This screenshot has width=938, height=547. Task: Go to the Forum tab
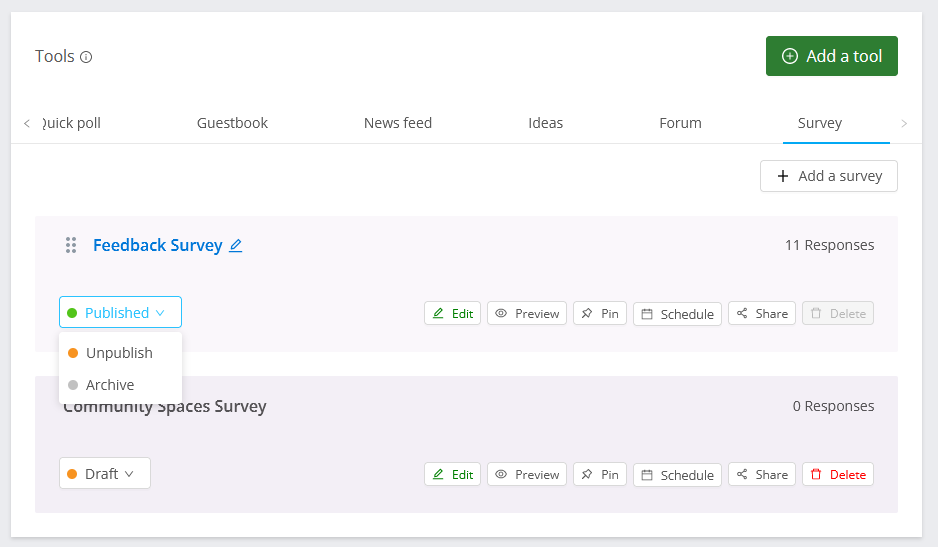[680, 123]
